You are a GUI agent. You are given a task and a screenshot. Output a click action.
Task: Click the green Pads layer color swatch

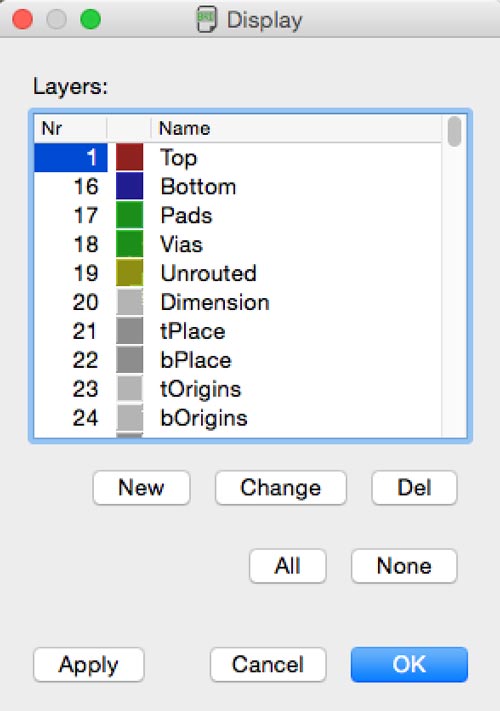pyautogui.click(x=130, y=215)
